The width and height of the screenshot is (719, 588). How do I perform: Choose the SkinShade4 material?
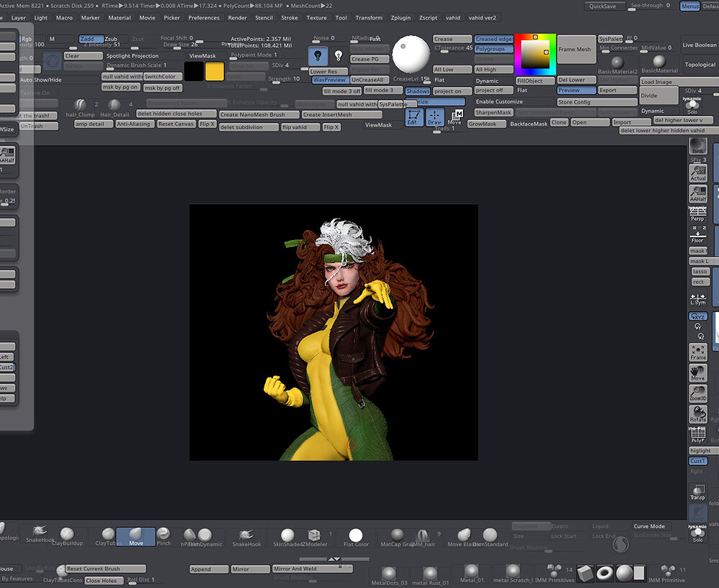click(x=288, y=537)
